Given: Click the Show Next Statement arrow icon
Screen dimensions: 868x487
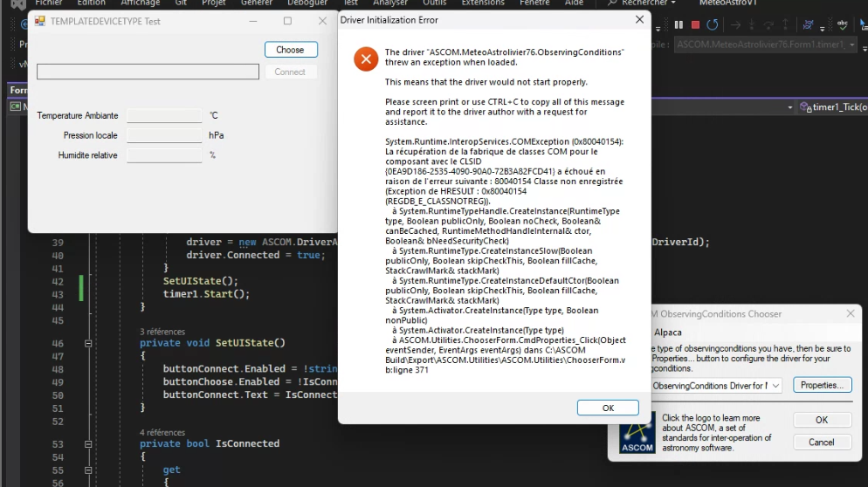Looking at the screenshot, I should [735, 25].
